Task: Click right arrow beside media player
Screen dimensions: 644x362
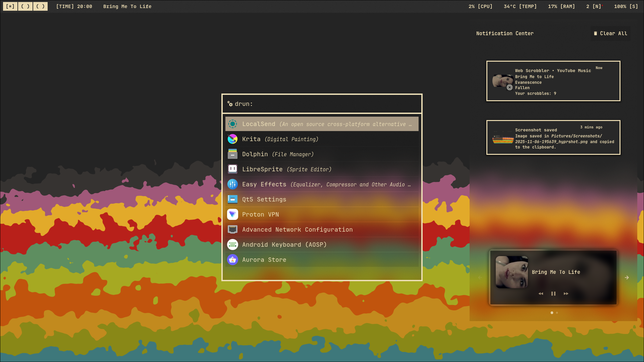Action: point(627,278)
